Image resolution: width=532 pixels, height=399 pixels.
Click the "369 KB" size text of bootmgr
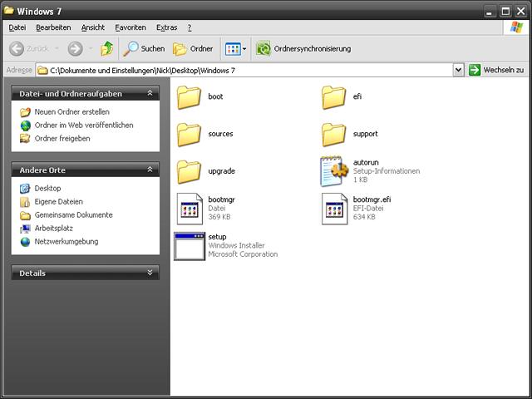(x=219, y=217)
